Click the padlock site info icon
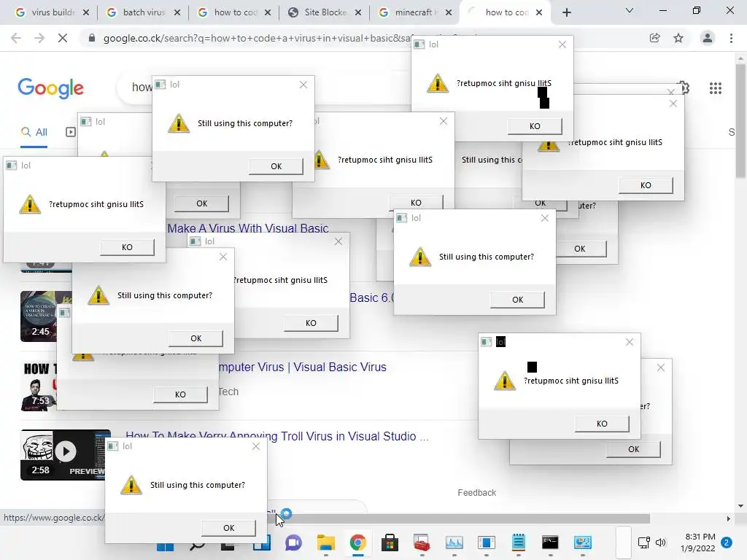Screen dimensions: 747x560 click(x=92, y=38)
